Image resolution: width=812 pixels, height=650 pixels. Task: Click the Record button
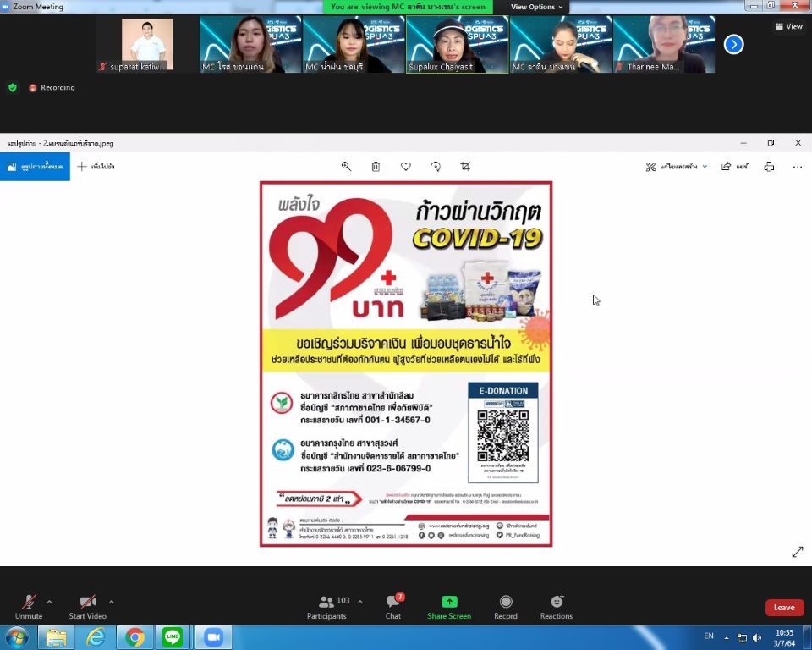pos(506,607)
